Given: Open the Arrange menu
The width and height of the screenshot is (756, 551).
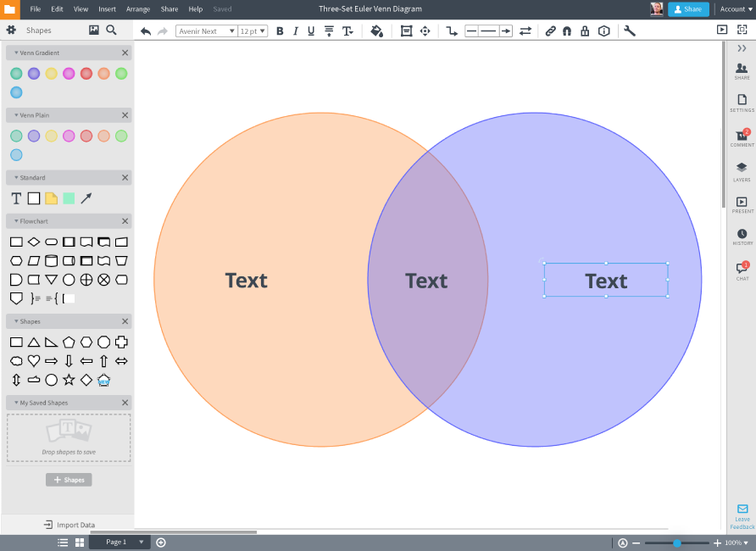Looking at the screenshot, I should click(x=137, y=9).
